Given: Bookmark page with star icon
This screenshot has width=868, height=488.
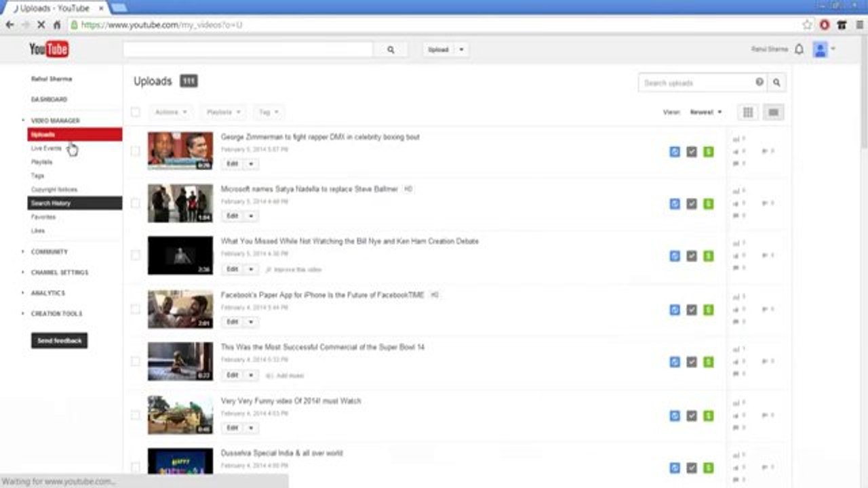Looking at the screenshot, I should click(807, 24).
